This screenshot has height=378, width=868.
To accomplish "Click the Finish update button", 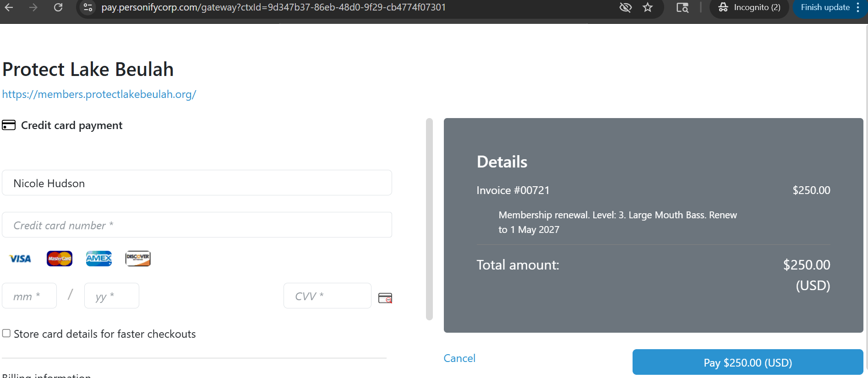I will (x=825, y=7).
